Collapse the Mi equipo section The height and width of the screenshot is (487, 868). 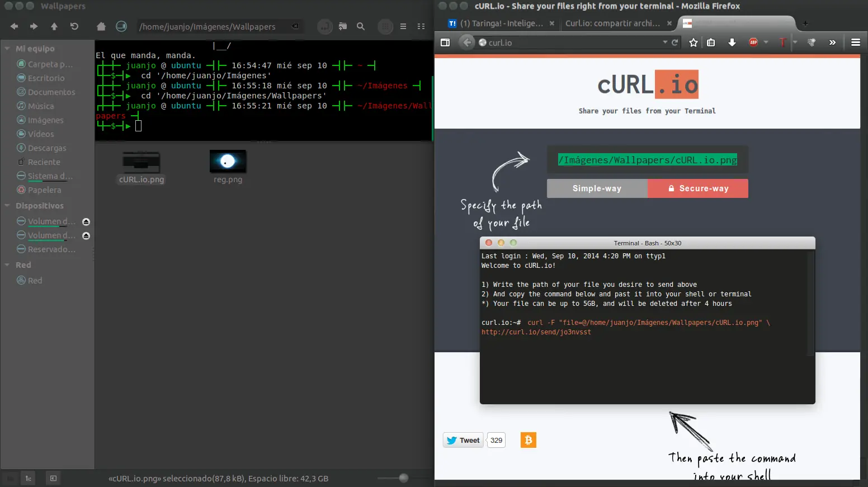(x=7, y=49)
